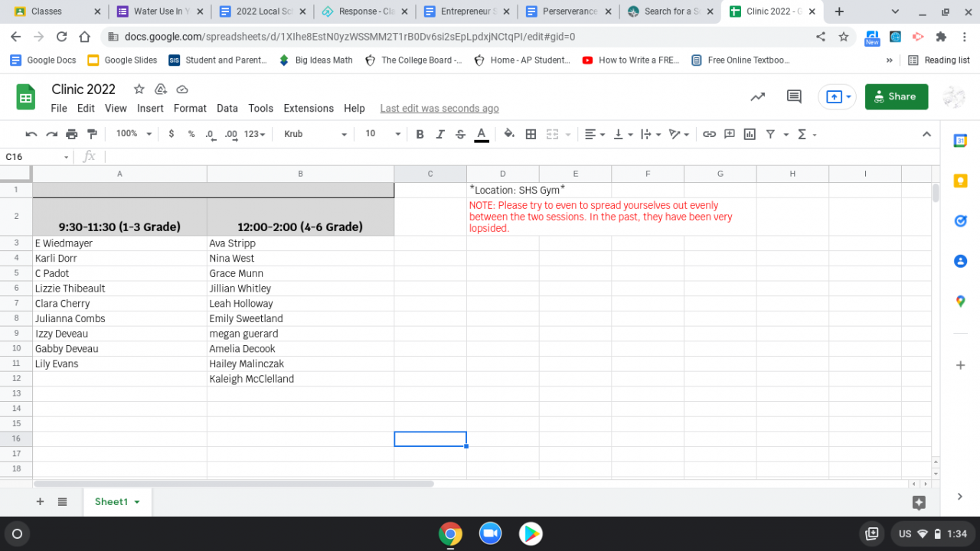Go to Sheets home via the green logo

(x=26, y=97)
